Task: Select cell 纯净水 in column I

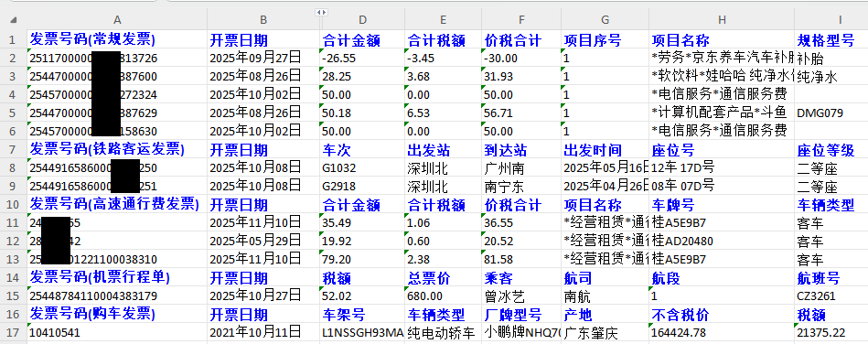Action: coord(830,77)
